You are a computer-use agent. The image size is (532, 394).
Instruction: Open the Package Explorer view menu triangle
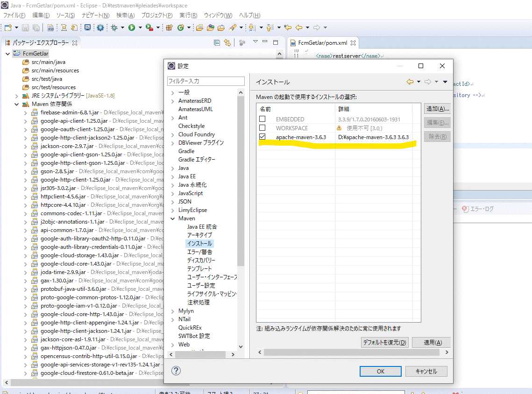(255, 42)
